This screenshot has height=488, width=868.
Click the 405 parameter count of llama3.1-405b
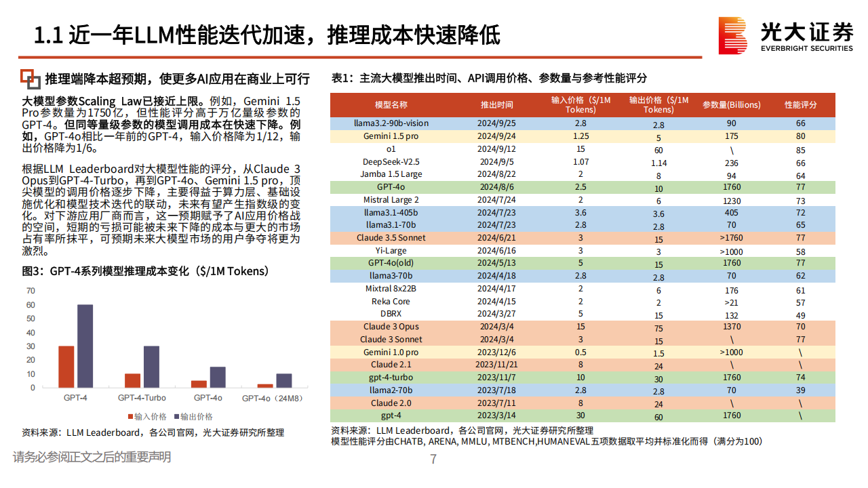pyautogui.click(x=732, y=212)
